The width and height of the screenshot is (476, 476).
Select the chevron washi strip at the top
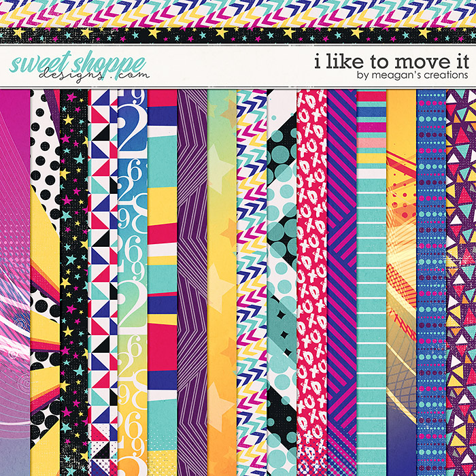(238, 14)
